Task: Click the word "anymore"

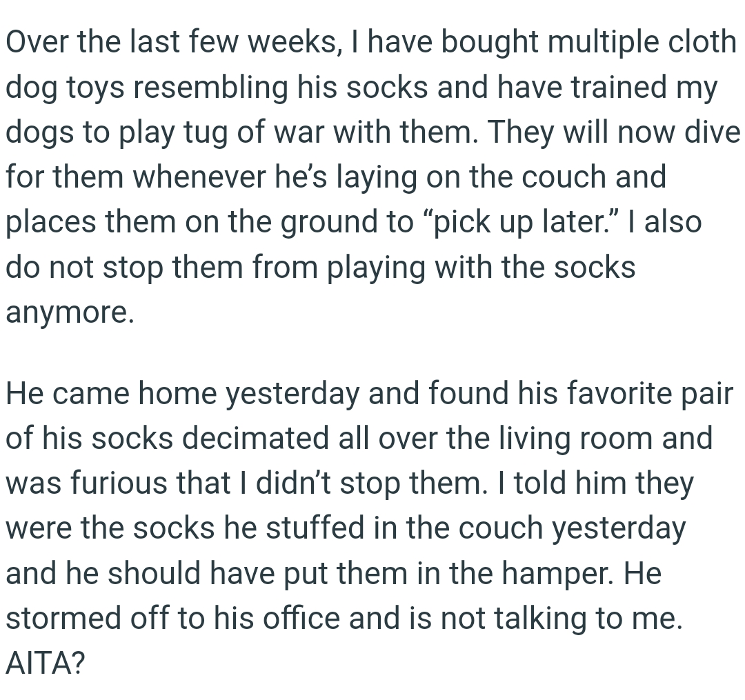Action: point(68,313)
